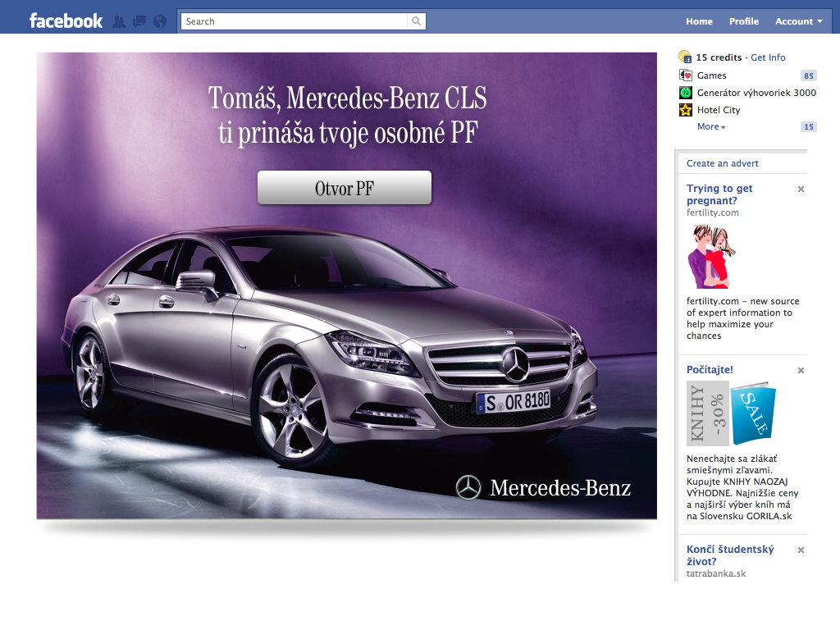Open Končí študentský život? ad title

pos(730,555)
